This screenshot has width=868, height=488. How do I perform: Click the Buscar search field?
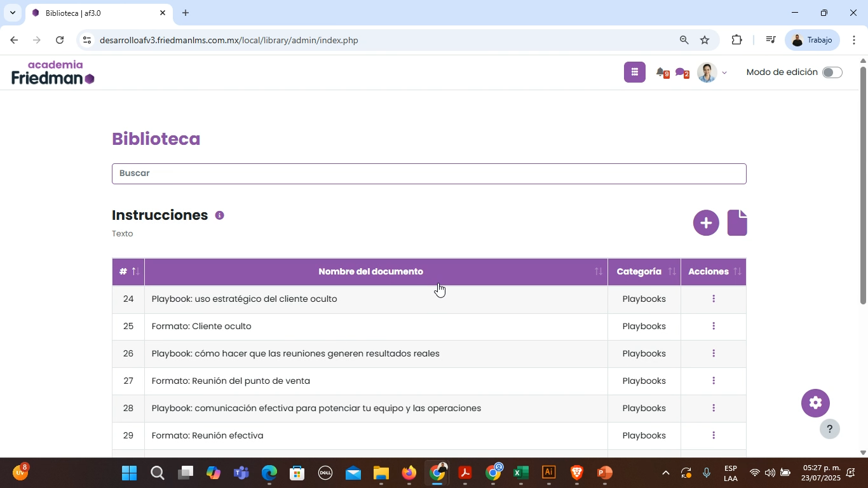point(429,173)
